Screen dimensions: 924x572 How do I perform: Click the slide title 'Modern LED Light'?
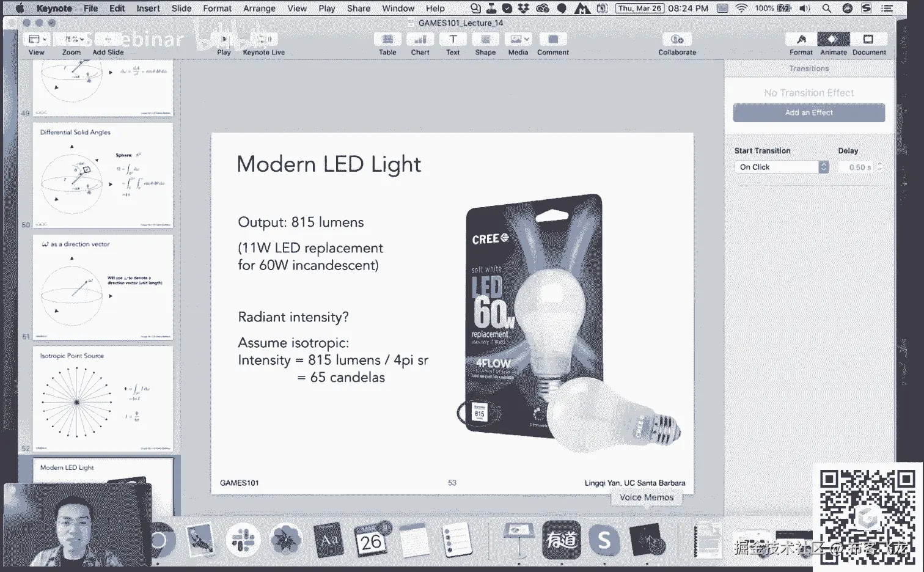pyautogui.click(x=329, y=164)
